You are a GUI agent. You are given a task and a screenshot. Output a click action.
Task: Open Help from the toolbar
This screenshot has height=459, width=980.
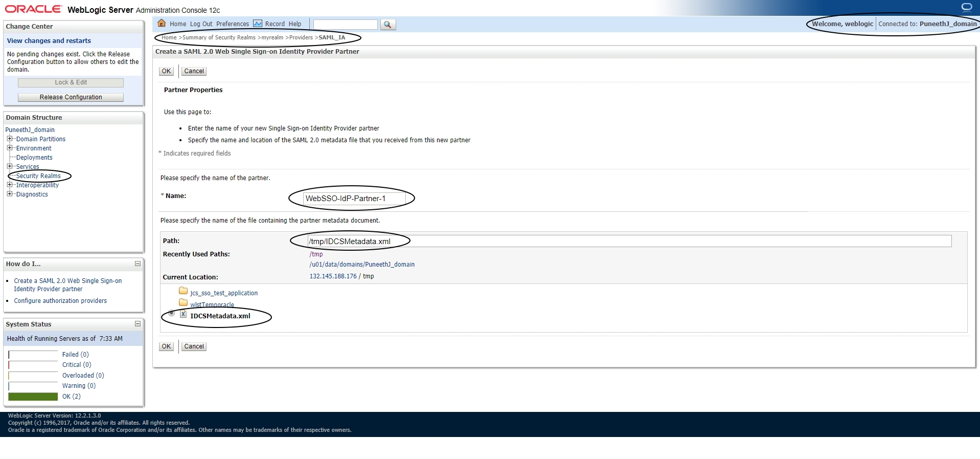[295, 24]
